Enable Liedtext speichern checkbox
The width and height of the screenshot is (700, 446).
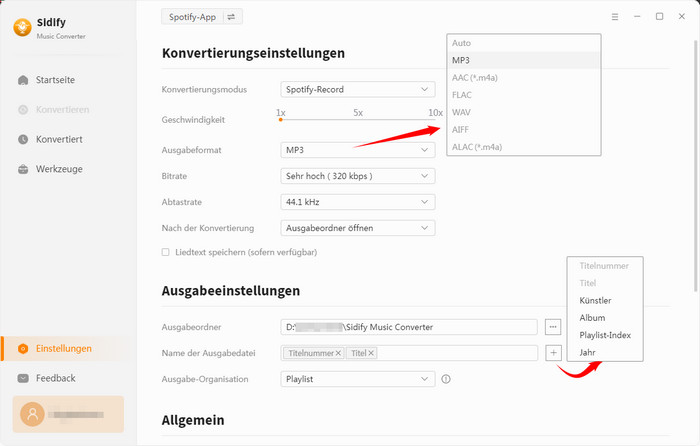click(x=166, y=252)
